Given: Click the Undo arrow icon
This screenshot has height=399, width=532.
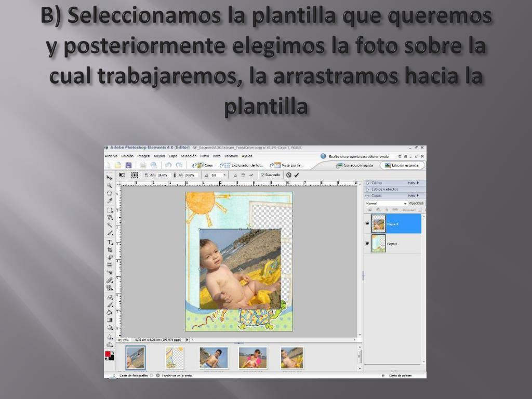Looking at the screenshot, I should (x=168, y=165).
